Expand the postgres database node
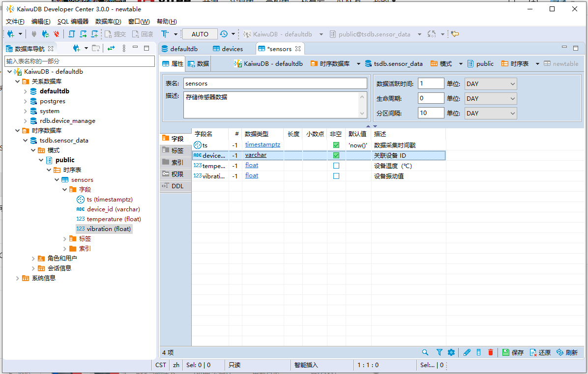Screen dimensions: 588x374 pyautogui.click(x=25, y=101)
